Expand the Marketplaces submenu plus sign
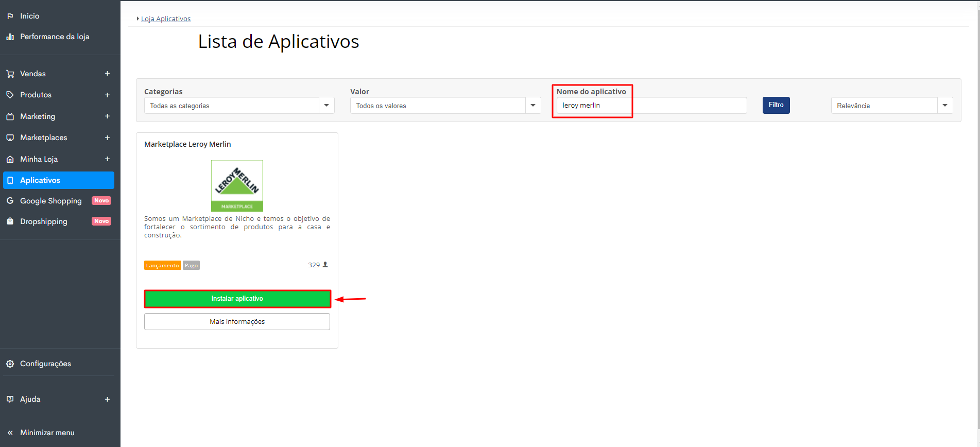 pos(107,137)
